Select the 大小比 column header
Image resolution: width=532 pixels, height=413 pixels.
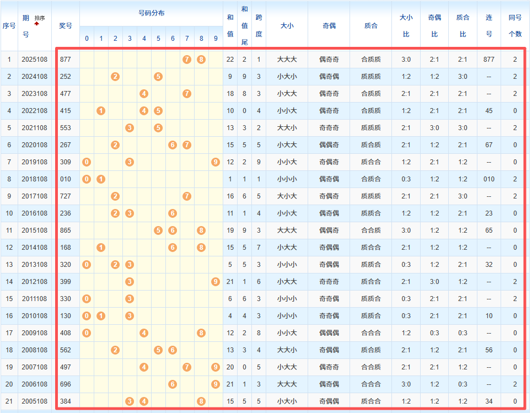406,25
